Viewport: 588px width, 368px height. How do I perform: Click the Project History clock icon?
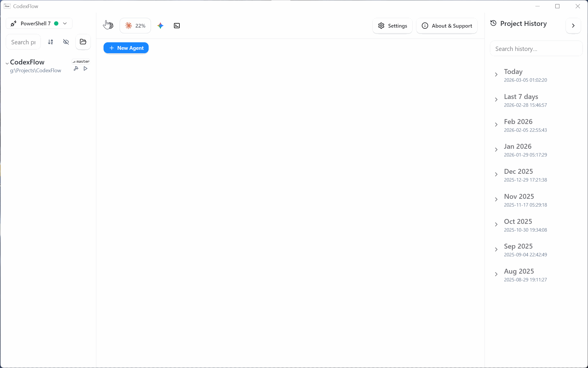tap(493, 24)
